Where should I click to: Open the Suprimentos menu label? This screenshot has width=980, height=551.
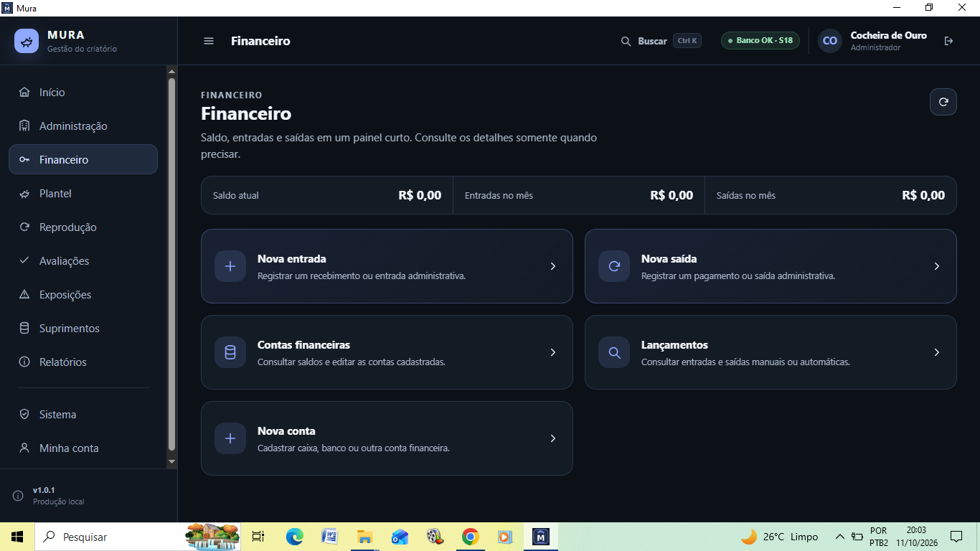click(x=70, y=329)
